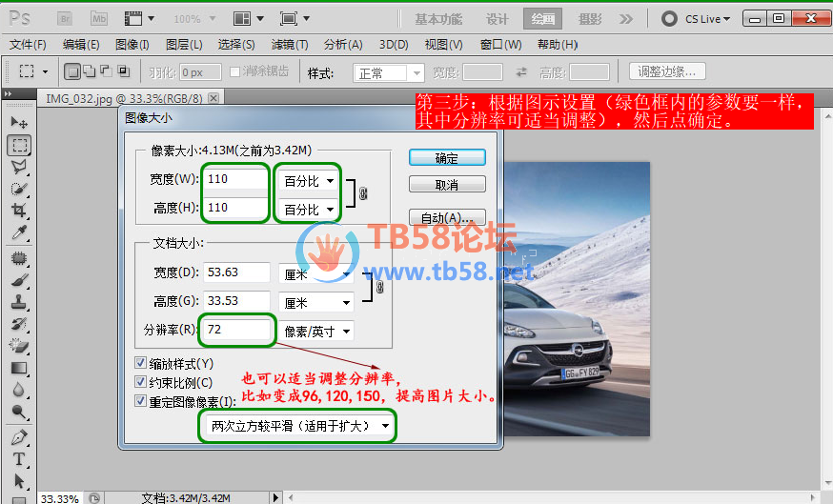Open the status bar info flyout arrow

pyautogui.click(x=275, y=497)
